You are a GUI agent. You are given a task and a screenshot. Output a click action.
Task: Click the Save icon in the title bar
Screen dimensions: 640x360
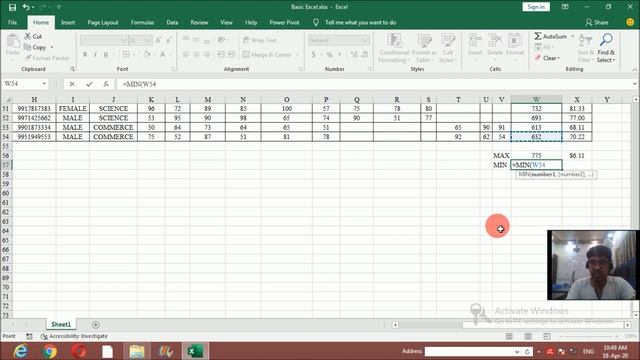coord(12,7)
